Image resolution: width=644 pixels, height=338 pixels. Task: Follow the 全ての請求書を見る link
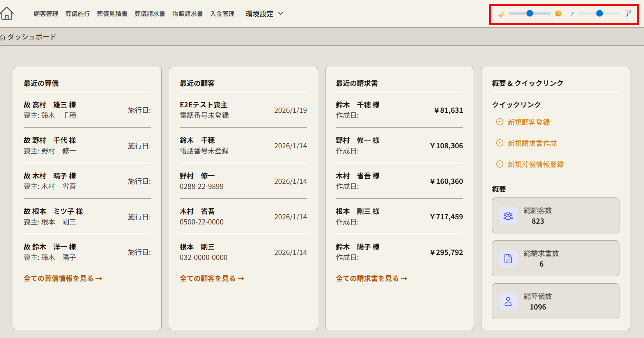point(372,278)
